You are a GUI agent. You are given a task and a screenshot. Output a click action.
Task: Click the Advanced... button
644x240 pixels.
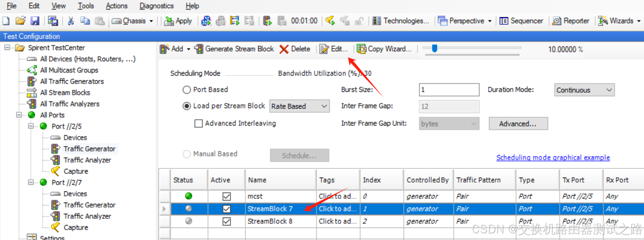[x=518, y=124]
